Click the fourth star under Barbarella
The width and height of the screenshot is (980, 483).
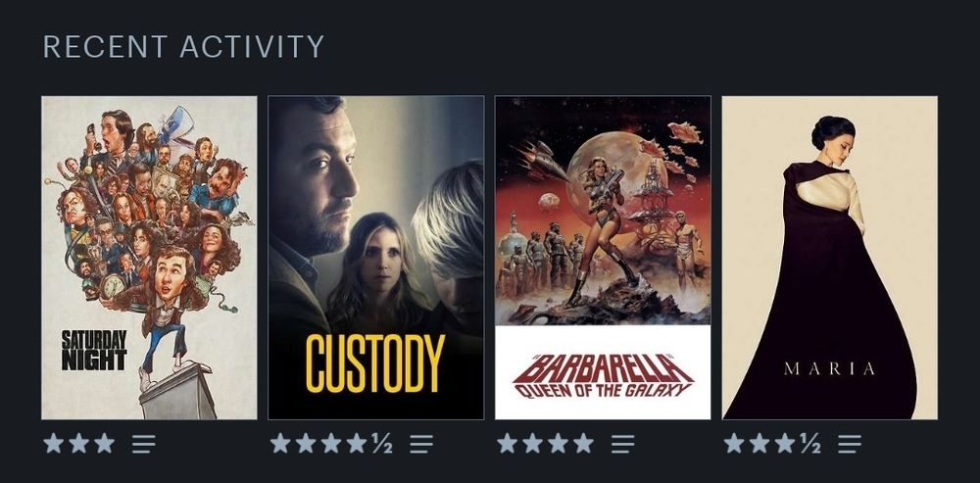pyautogui.click(x=583, y=444)
